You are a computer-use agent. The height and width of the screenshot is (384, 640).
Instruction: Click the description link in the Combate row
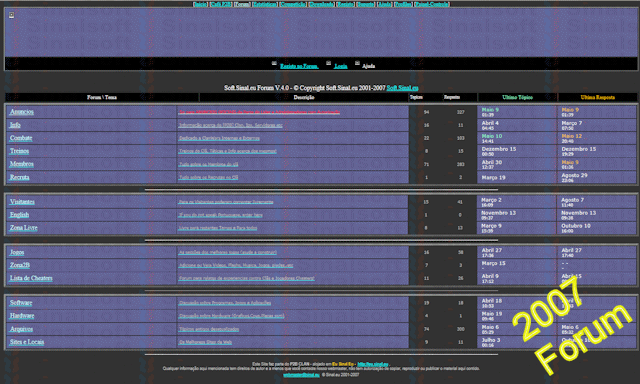tap(219, 138)
